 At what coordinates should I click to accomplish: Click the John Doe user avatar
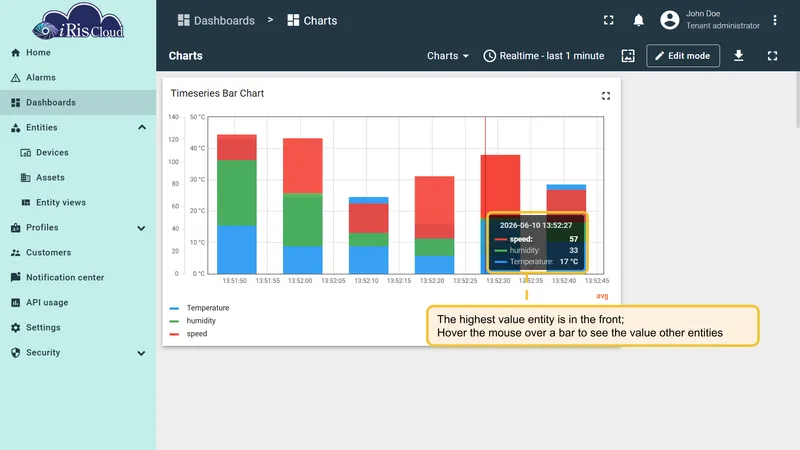[669, 20]
